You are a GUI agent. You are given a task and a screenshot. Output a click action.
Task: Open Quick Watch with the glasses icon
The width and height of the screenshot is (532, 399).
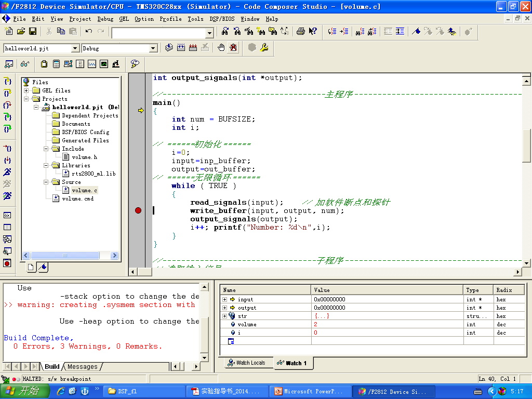(x=25, y=64)
